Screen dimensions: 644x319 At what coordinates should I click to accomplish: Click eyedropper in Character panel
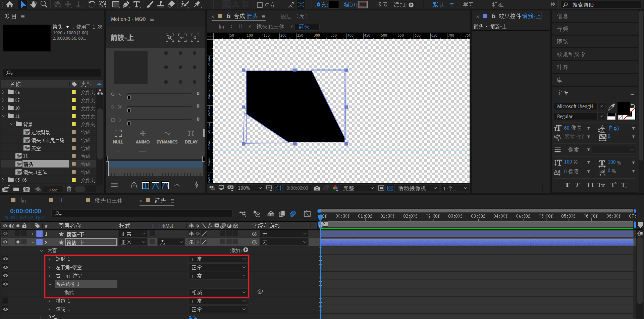pyautogui.click(x=611, y=107)
